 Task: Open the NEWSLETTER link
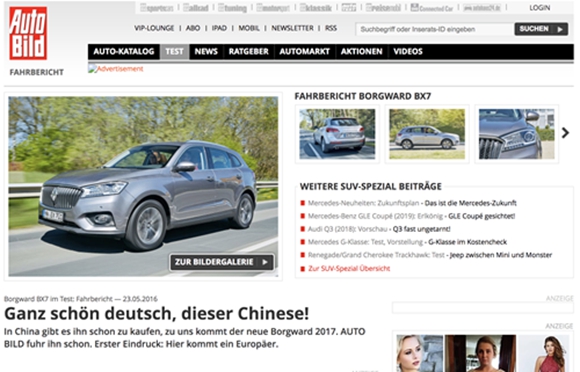tap(292, 28)
